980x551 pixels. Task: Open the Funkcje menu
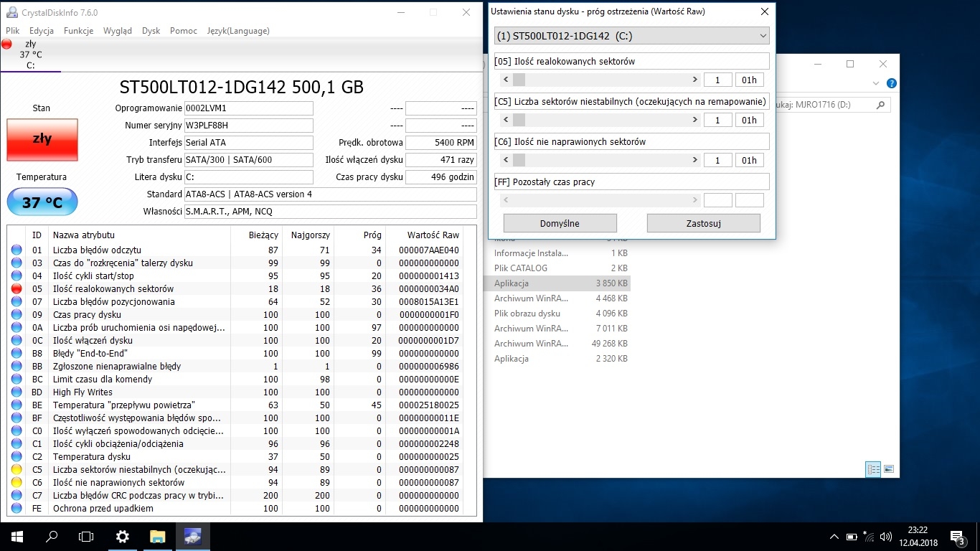pos(79,31)
